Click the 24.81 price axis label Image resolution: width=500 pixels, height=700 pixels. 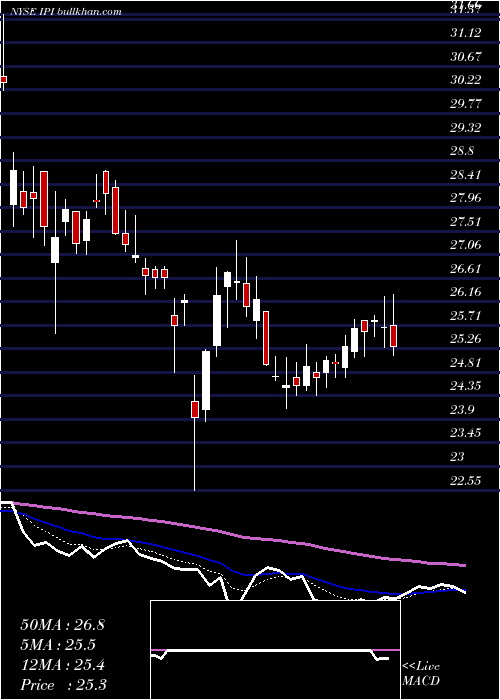tap(466, 362)
